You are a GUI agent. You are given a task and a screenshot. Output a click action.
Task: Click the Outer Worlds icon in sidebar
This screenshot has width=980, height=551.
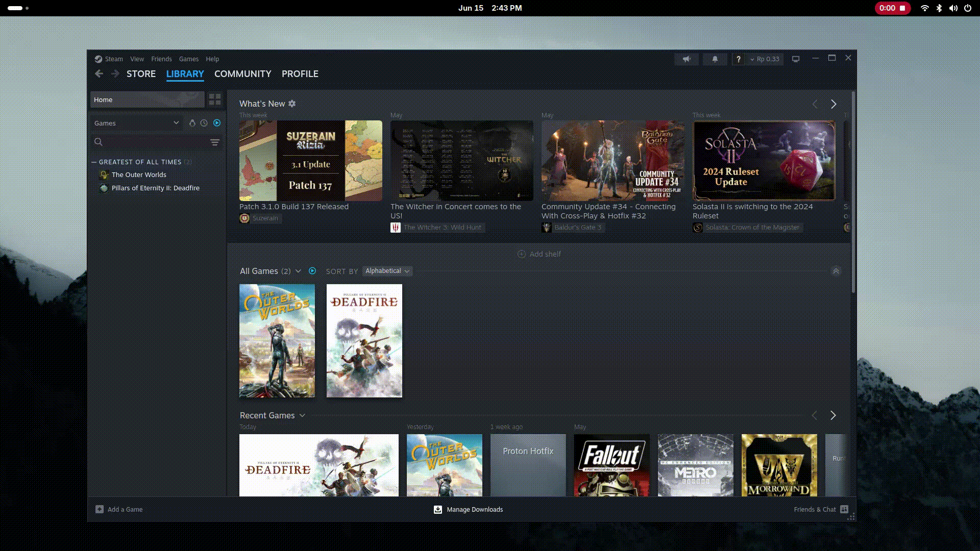tap(104, 175)
